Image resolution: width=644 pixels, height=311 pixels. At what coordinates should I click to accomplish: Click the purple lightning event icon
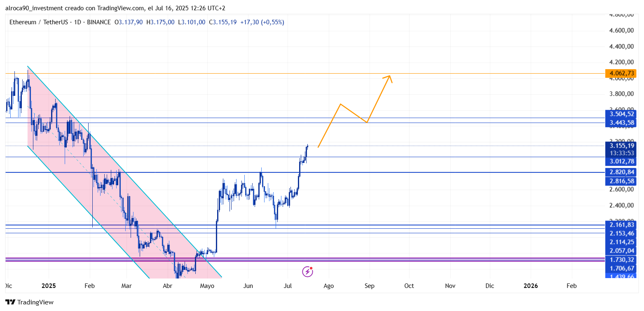(x=307, y=271)
